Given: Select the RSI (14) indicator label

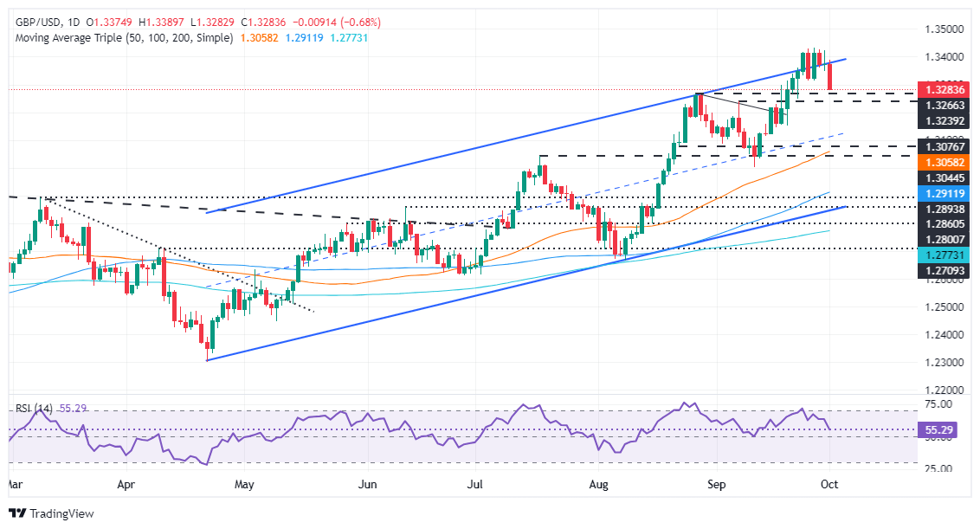Looking at the screenshot, I should point(35,409).
